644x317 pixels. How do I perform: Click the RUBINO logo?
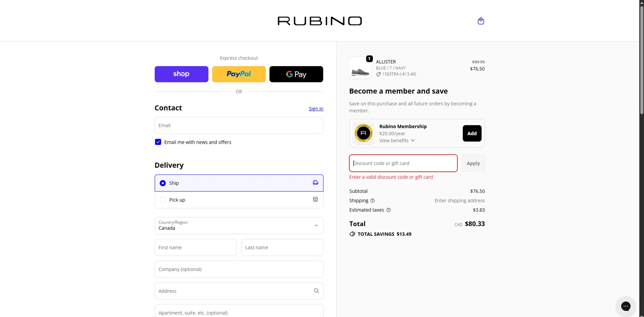click(320, 21)
